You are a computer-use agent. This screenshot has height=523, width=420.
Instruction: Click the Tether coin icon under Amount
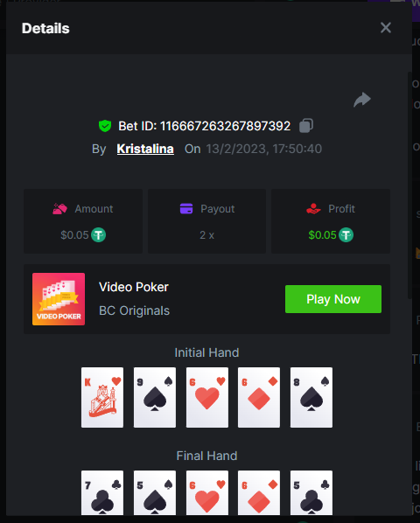[98, 234]
